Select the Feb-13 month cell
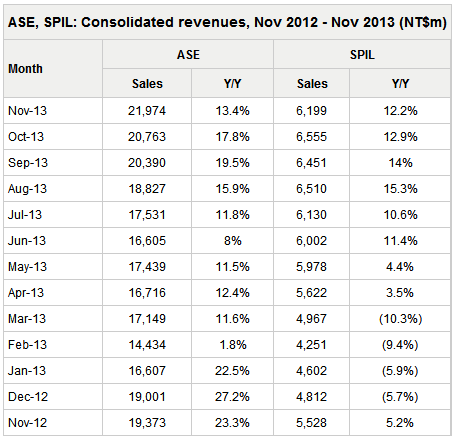The height and width of the screenshot is (438, 455). (27, 344)
